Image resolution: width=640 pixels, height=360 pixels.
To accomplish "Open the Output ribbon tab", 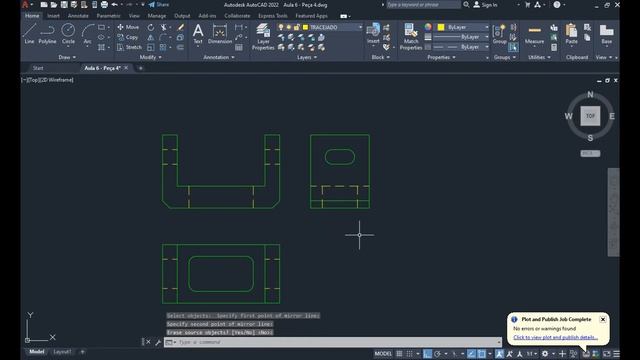I will tap(182, 16).
